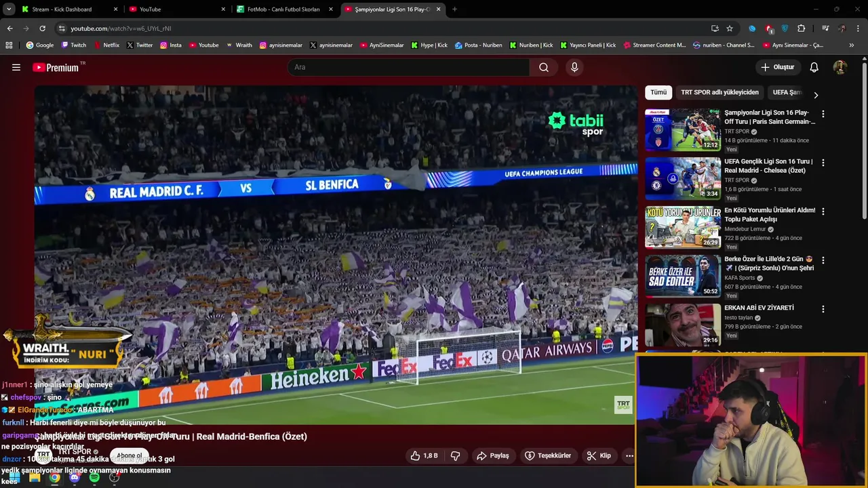This screenshot has width=868, height=488.
Task: Open Spotify from the taskbar
Action: point(94,477)
